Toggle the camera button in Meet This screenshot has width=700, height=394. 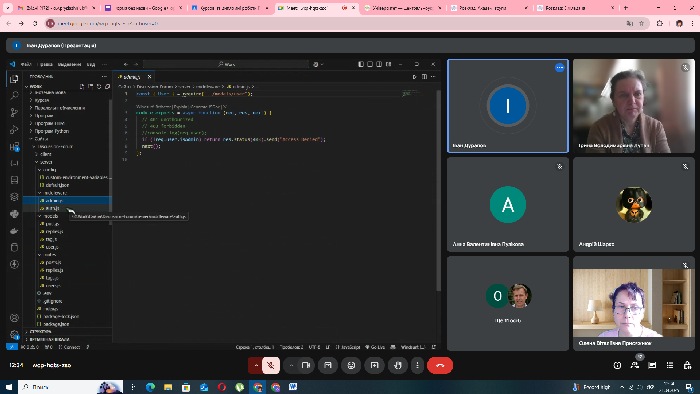pos(305,365)
